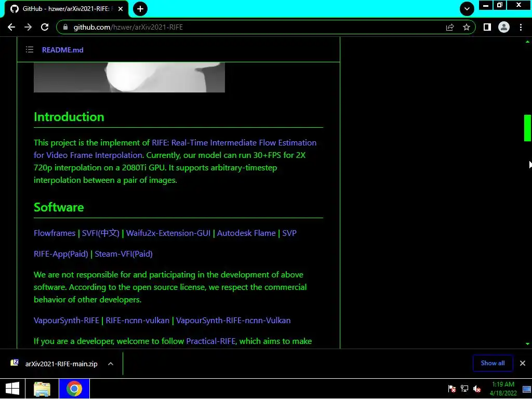The width and height of the screenshot is (532, 399).
Task: Close the GitHub RIFE tab
Action: (121, 9)
